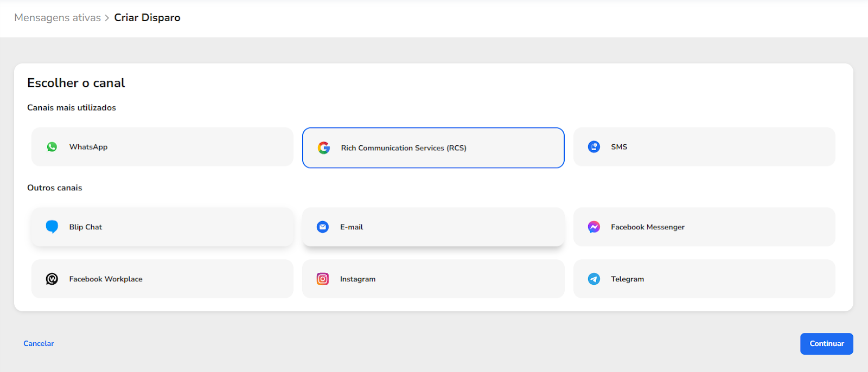The width and height of the screenshot is (868, 372).
Task: Choose Rich Communication Services (RCS) channel
Action: [x=433, y=147]
